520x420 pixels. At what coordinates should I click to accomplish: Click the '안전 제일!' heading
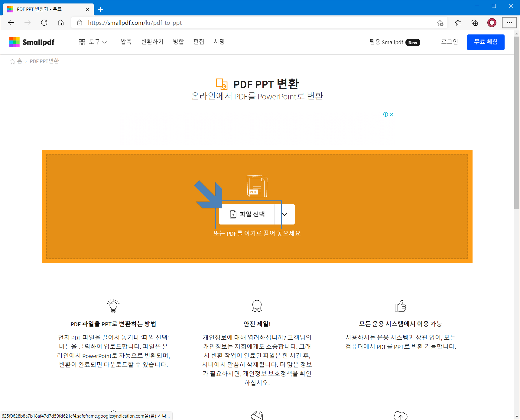click(257, 324)
